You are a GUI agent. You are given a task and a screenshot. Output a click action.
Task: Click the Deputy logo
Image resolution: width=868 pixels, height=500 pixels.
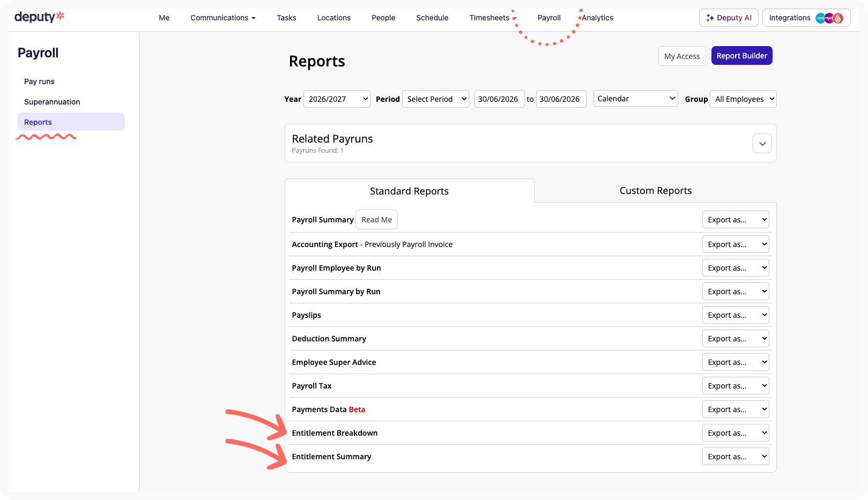[39, 17]
